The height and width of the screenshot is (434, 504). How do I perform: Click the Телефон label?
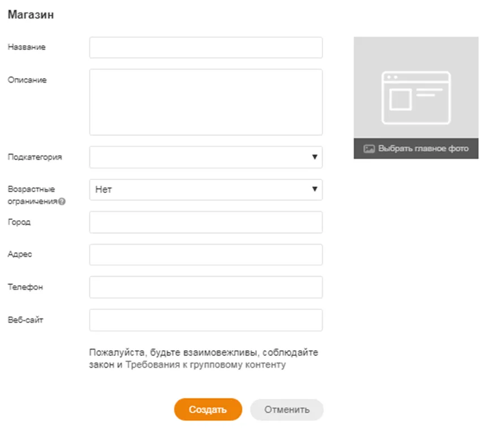25,287
